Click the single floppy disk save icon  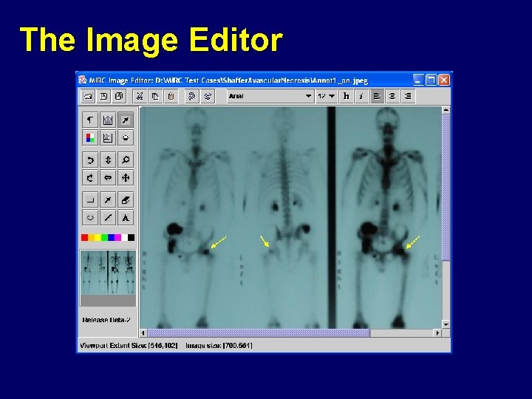click(x=103, y=96)
